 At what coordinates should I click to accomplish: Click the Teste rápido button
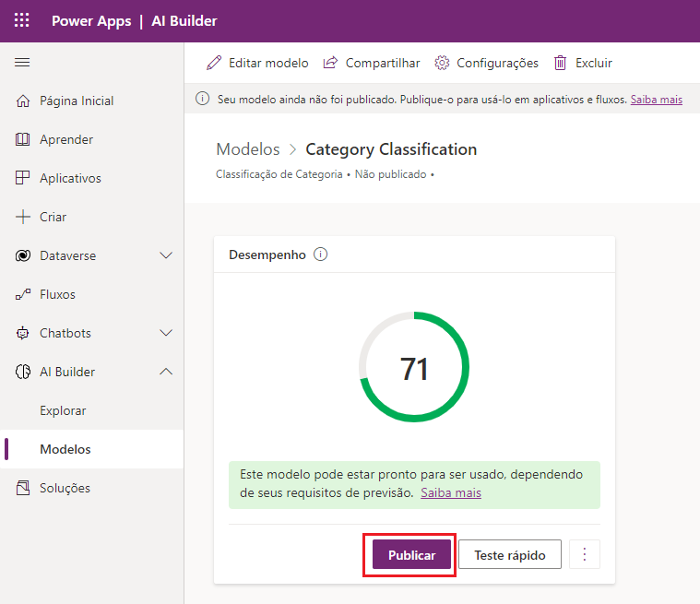(x=510, y=554)
